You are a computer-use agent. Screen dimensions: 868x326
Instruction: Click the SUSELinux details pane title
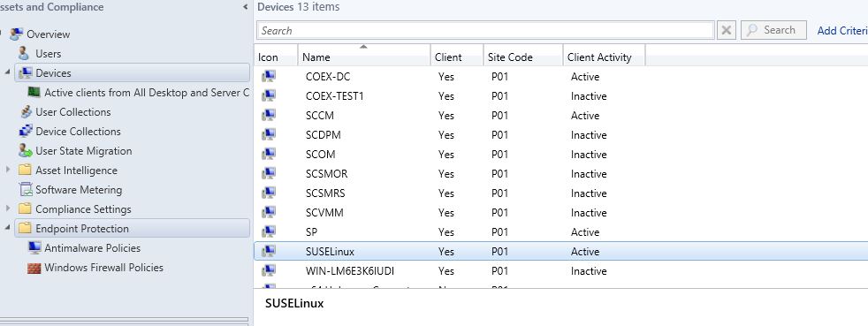pos(294,303)
